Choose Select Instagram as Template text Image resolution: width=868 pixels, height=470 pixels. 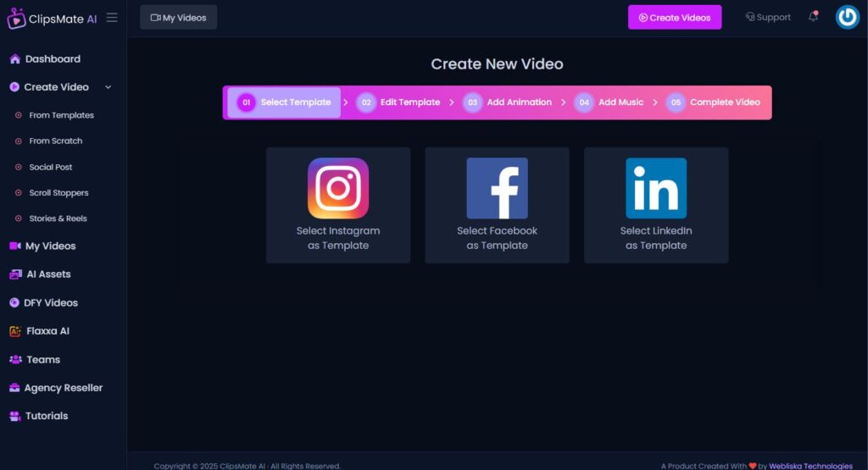(x=338, y=238)
